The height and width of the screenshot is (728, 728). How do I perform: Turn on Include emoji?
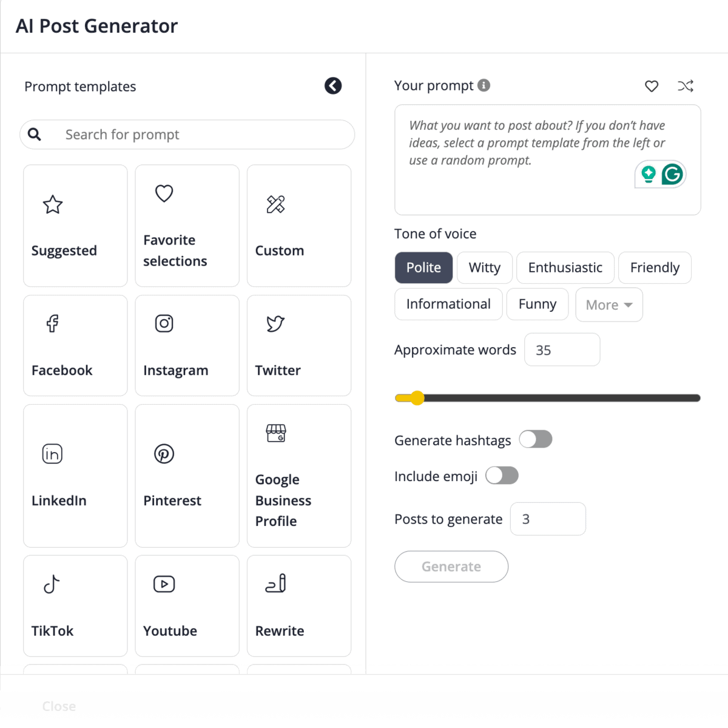coord(502,476)
